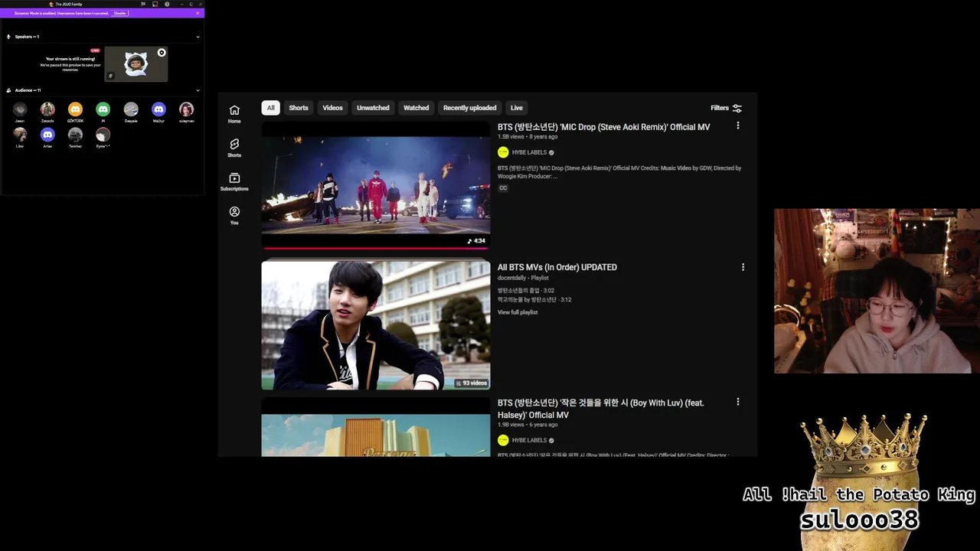This screenshot has width=980, height=551.
Task: Open Discord help icon in the title bar
Action: 167,4
